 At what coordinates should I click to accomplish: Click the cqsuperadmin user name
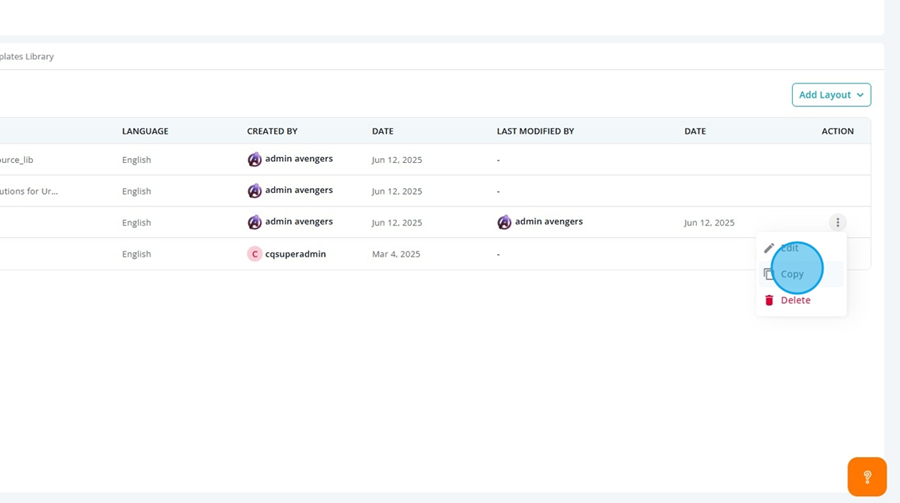296,254
